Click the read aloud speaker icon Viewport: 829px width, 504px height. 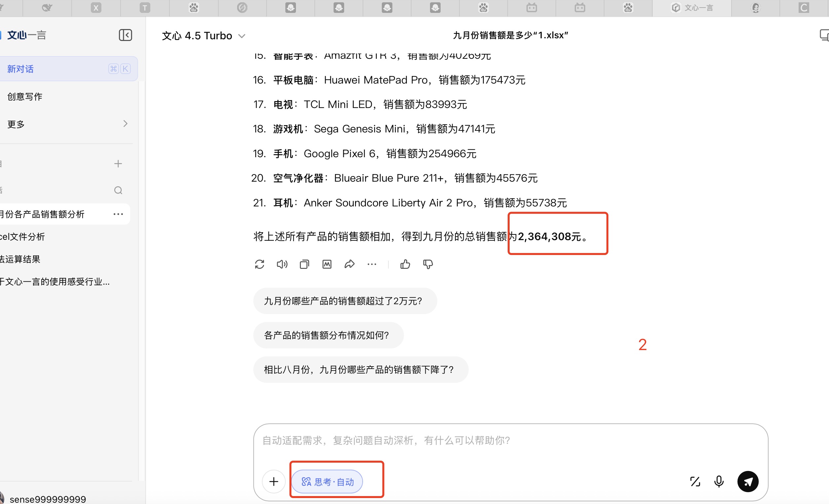pyautogui.click(x=282, y=265)
